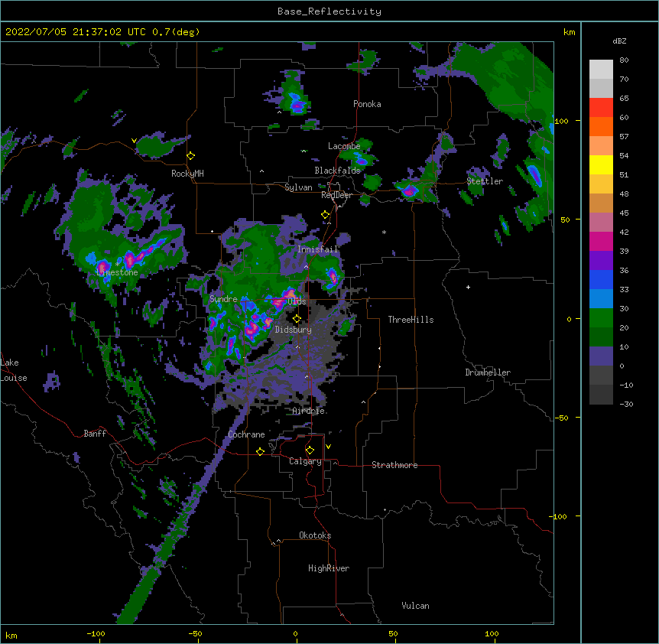Click the Sundre city label

(223, 299)
